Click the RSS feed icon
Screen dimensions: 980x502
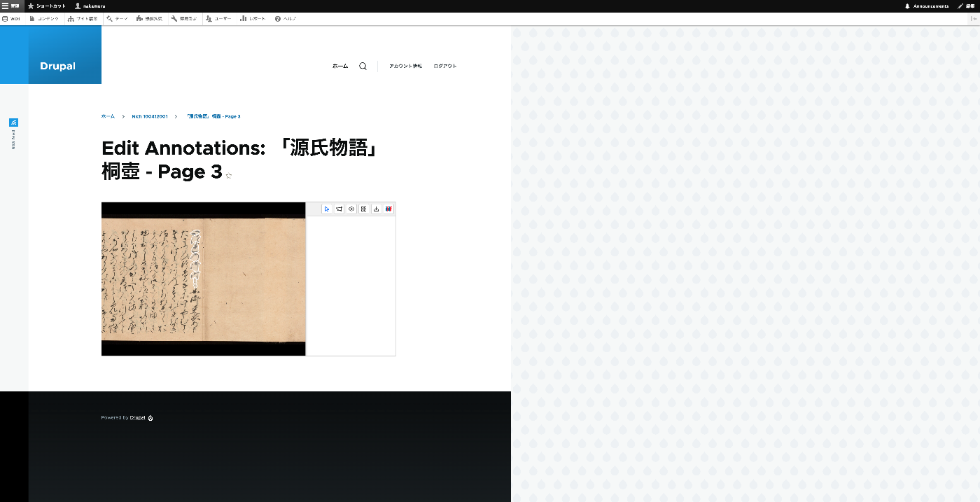coord(13,123)
